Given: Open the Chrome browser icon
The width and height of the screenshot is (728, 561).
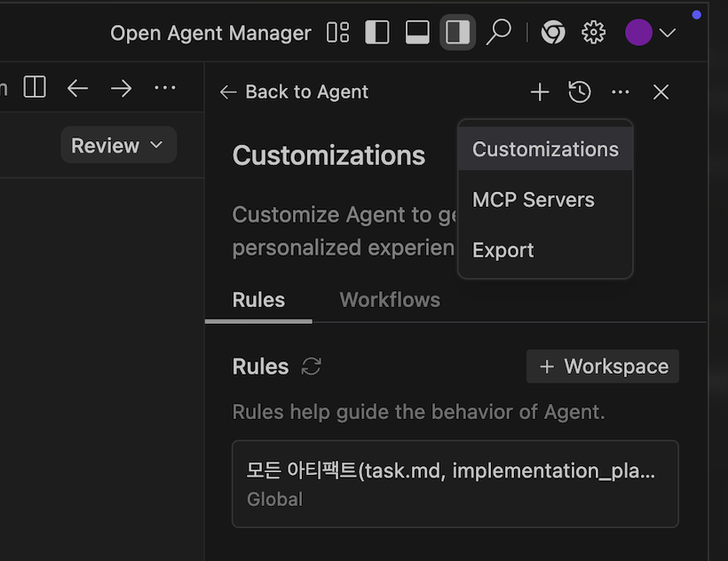Looking at the screenshot, I should click(x=553, y=33).
